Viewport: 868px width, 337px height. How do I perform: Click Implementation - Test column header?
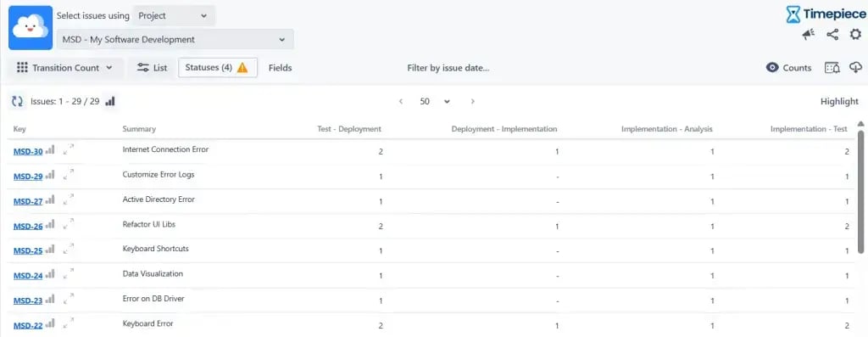click(x=809, y=128)
